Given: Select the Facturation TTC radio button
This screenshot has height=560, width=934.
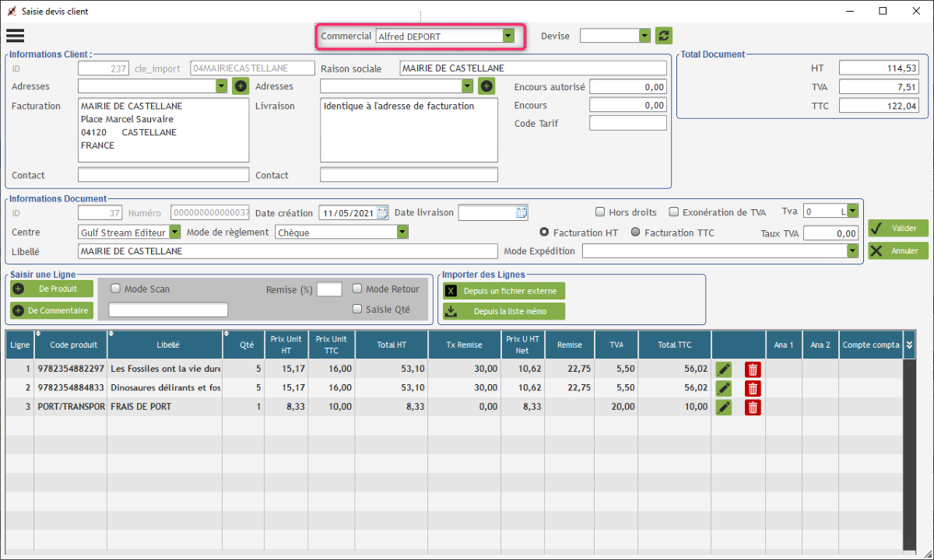Looking at the screenshot, I should (x=635, y=233).
